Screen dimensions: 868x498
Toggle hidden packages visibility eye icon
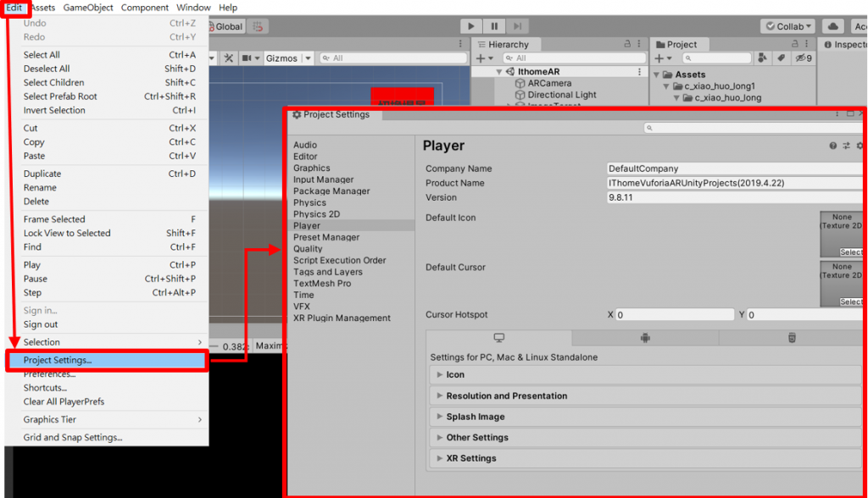(x=804, y=58)
